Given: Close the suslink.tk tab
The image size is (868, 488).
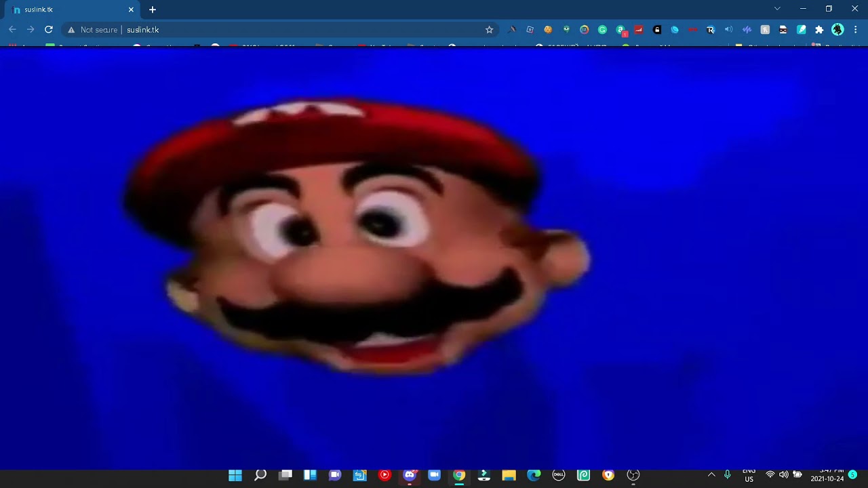Looking at the screenshot, I should click(x=131, y=9).
